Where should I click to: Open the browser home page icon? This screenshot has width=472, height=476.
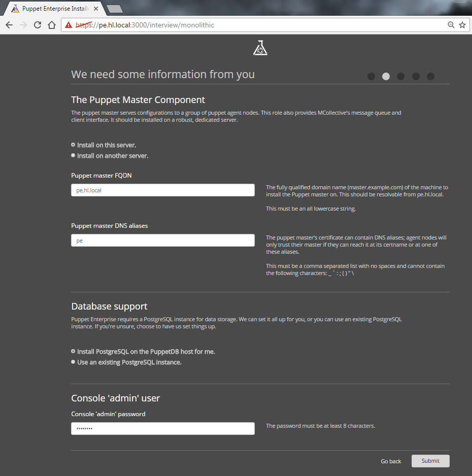pyautogui.click(x=52, y=25)
